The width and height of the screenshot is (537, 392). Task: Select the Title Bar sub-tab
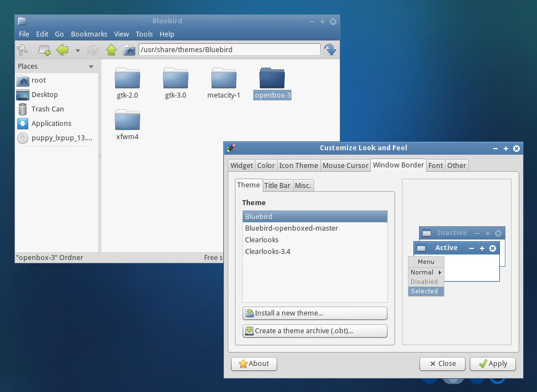pyautogui.click(x=278, y=185)
